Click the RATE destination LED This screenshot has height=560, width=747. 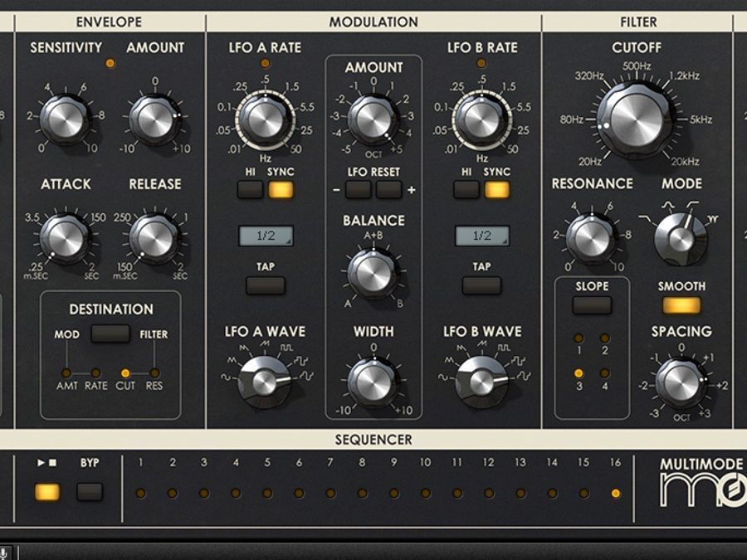click(95, 373)
